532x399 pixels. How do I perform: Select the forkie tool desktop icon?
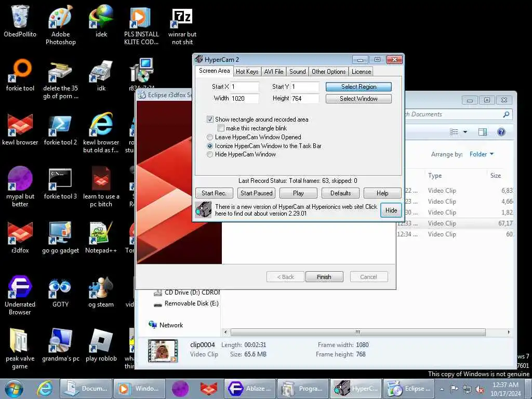pyautogui.click(x=20, y=75)
